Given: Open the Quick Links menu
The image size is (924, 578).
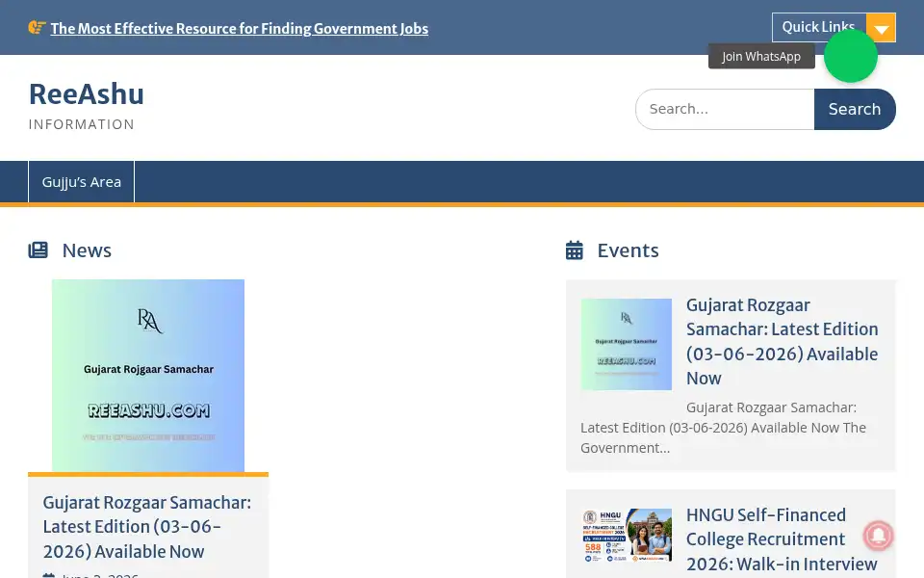Looking at the screenshot, I should coord(818,27).
